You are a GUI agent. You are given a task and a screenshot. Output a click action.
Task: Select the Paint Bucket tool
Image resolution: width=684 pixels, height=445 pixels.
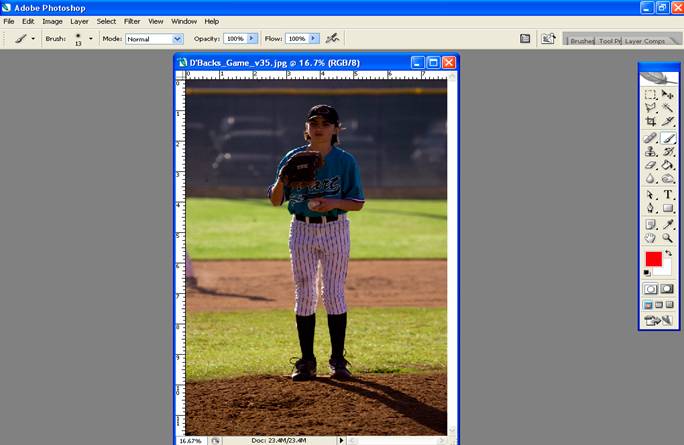click(667, 165)
